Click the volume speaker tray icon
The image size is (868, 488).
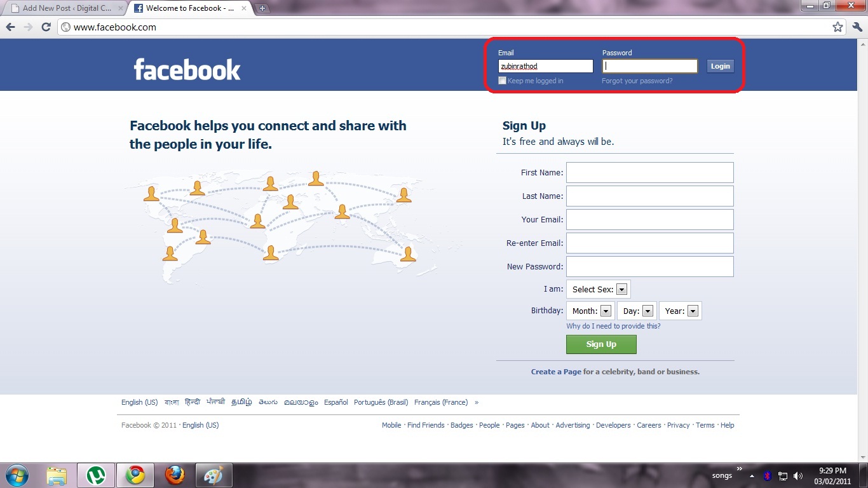tap(798, 476)
